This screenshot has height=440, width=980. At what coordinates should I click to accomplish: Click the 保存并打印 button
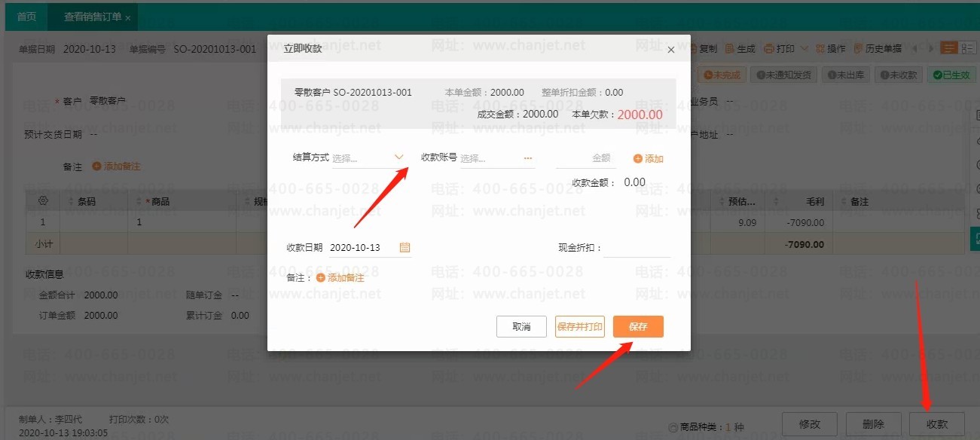579,326
